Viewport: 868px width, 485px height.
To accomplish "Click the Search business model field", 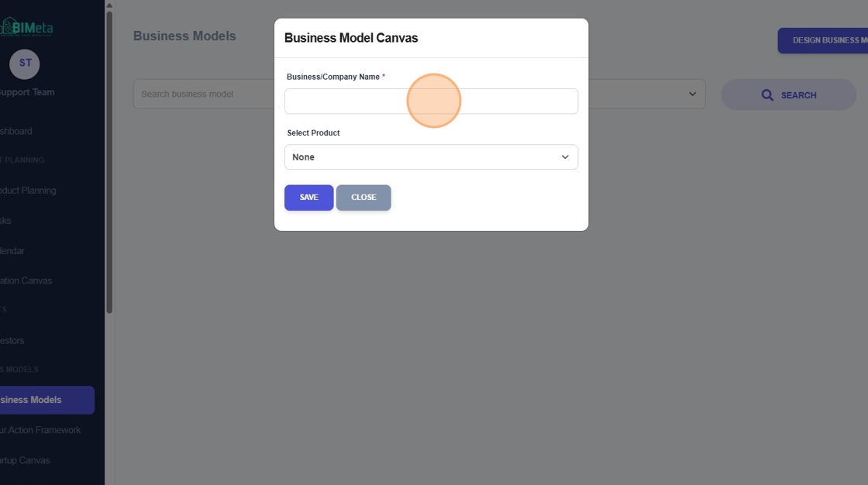I will pyautogui.click(x=204, y=94).
